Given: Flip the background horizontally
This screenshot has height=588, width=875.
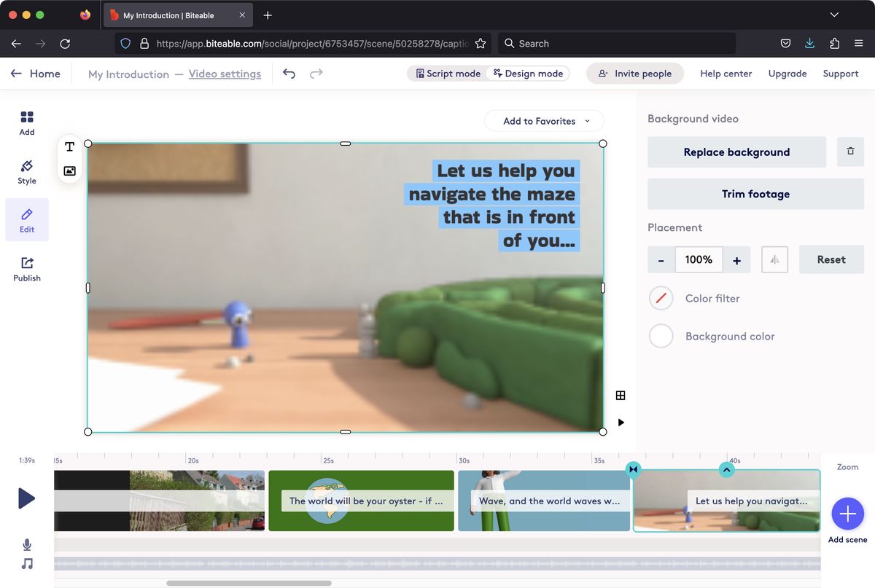Looking at the screenshot, I should coord(774,259).
